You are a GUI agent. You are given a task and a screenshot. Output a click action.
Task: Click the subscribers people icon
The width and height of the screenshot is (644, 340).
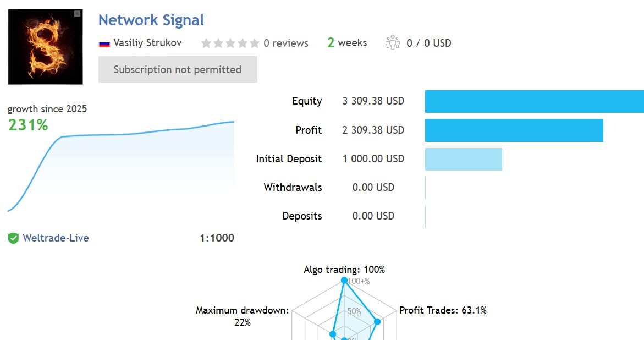tap(393, 42)
